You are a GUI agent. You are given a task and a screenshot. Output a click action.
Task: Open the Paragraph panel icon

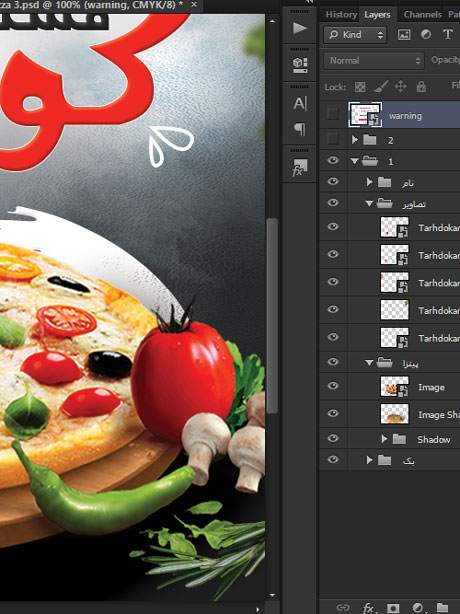coord(300,128)
